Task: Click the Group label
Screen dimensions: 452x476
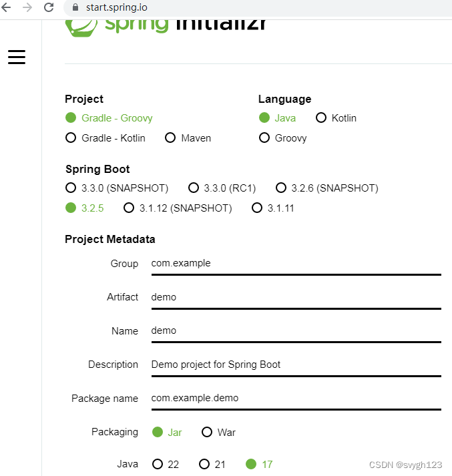Action: pyautogui.click(x=124, y=264)
